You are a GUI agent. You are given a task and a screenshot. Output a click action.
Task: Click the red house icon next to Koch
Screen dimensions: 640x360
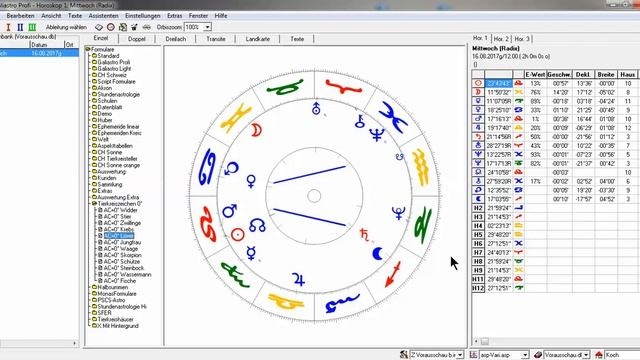tap(599, 355)
